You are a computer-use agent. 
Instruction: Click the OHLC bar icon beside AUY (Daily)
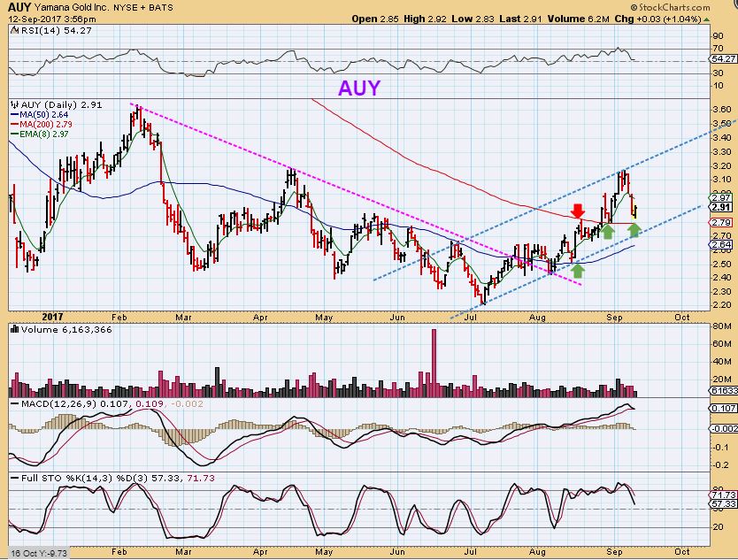pos(14,104)
